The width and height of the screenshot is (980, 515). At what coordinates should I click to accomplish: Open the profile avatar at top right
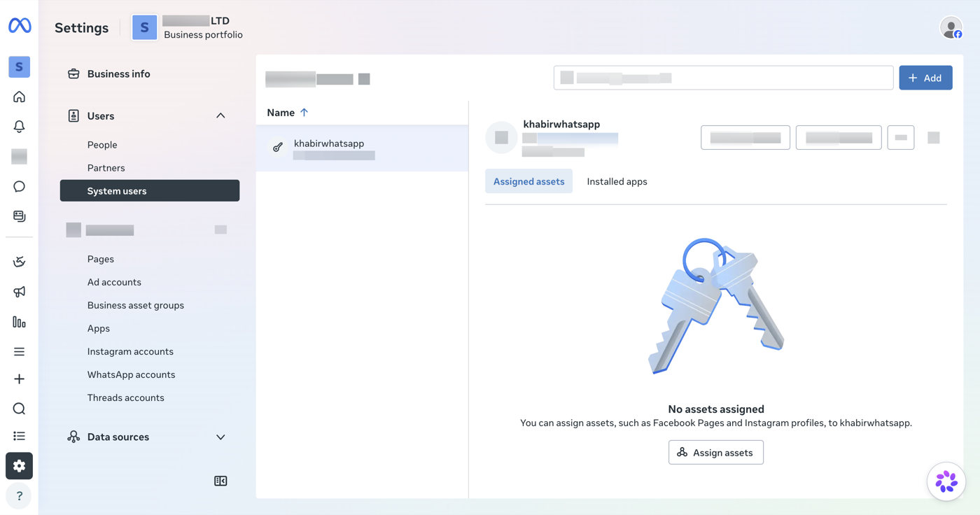coord(951,27)
